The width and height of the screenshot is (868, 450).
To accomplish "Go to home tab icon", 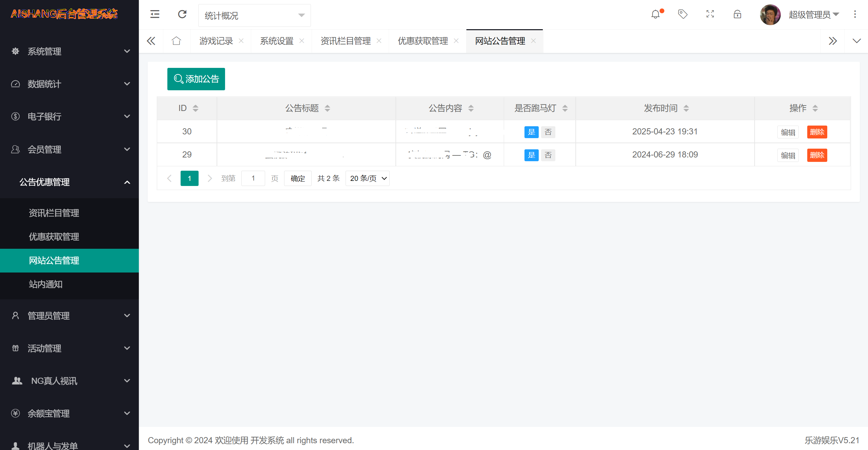I will (177, 41).
